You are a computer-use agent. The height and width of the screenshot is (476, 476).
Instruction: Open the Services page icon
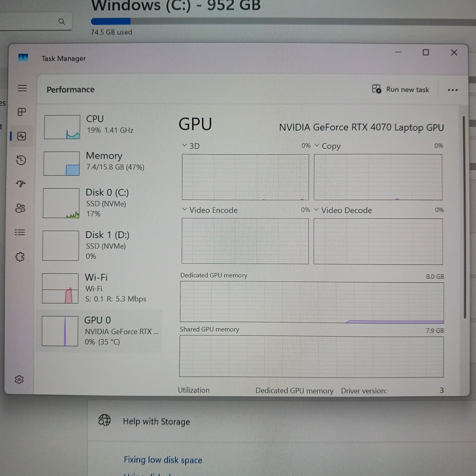(x=20, y=257)
